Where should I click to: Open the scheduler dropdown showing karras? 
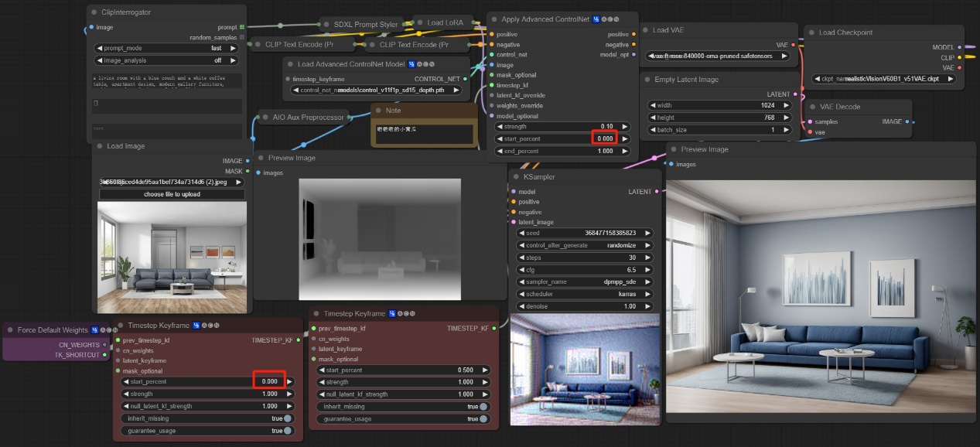point(585,295)
